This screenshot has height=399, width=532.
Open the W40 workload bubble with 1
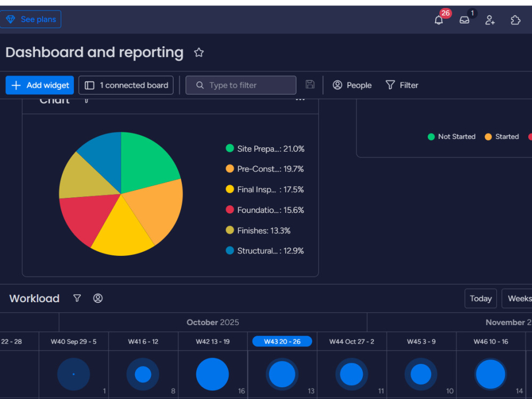coord(73,374)
